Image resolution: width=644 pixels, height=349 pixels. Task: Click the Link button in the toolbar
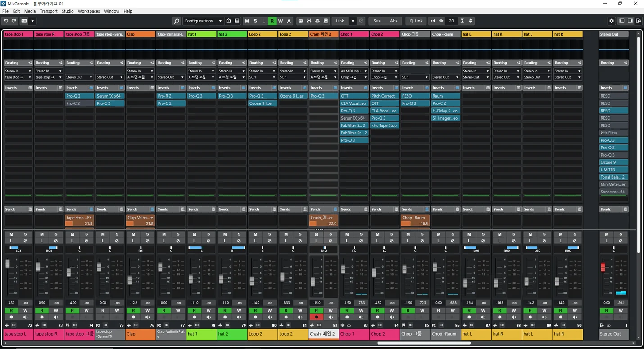click(x=340, y=21)
